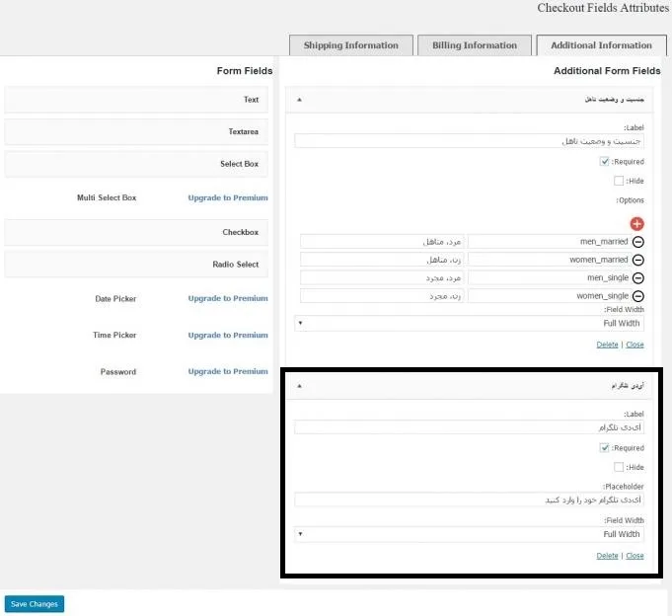Click Label input in second field panel
Screen dimensions: 672x616
469,427
